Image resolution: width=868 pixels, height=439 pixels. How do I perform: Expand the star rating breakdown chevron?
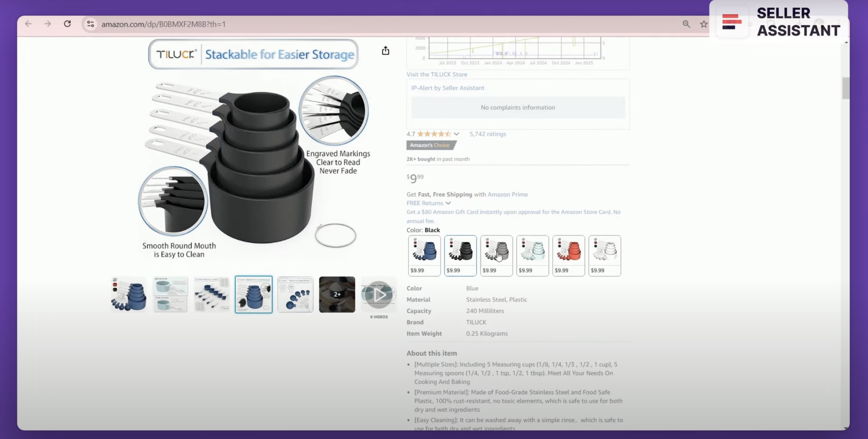pyautogui.click(x=456, y=134)
